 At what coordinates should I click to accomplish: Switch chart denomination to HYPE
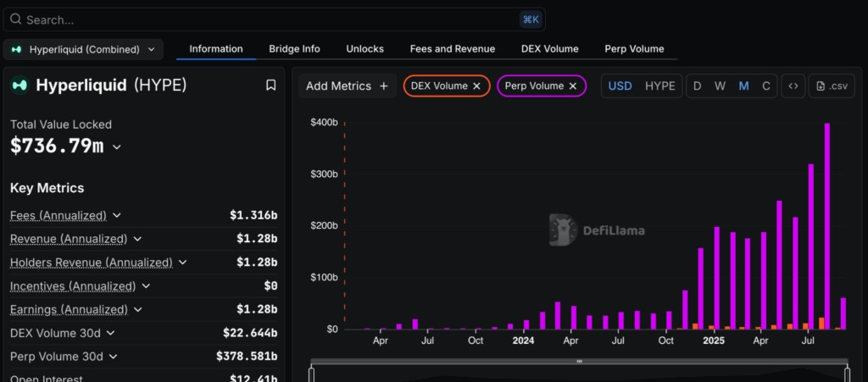pyautogui.click(x=659, y=86)
